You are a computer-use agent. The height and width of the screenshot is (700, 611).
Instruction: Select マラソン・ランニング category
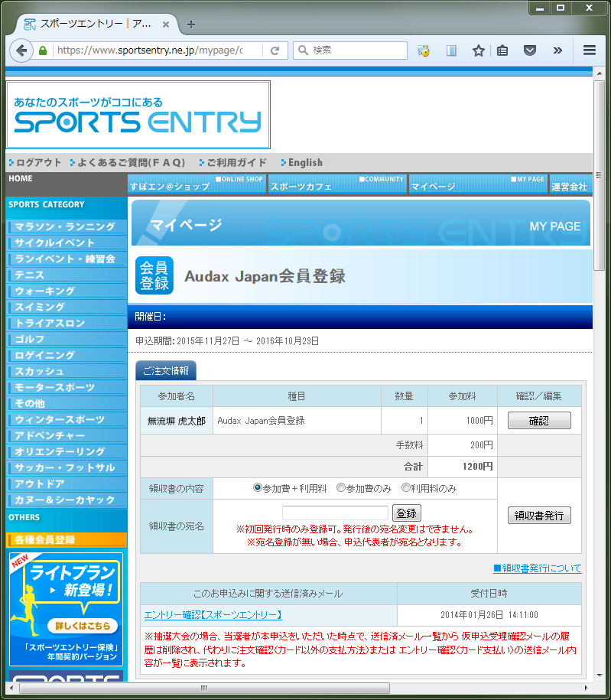point(67,226)
